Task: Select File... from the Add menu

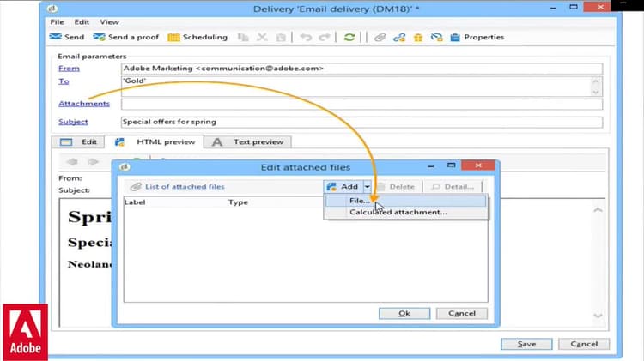Action: 406,201
